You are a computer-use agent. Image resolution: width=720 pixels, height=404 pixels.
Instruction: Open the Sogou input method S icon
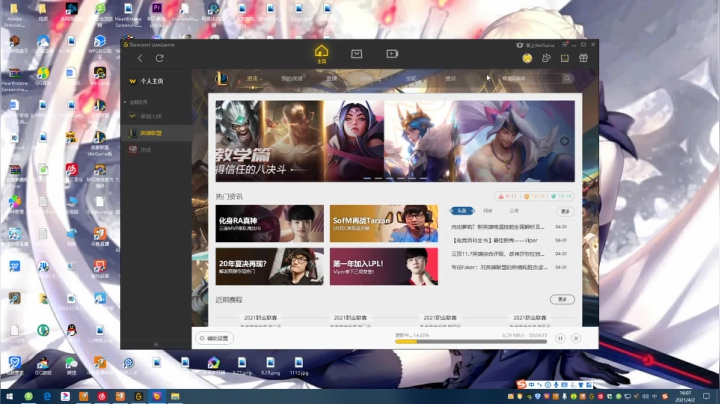coord(521,384)
